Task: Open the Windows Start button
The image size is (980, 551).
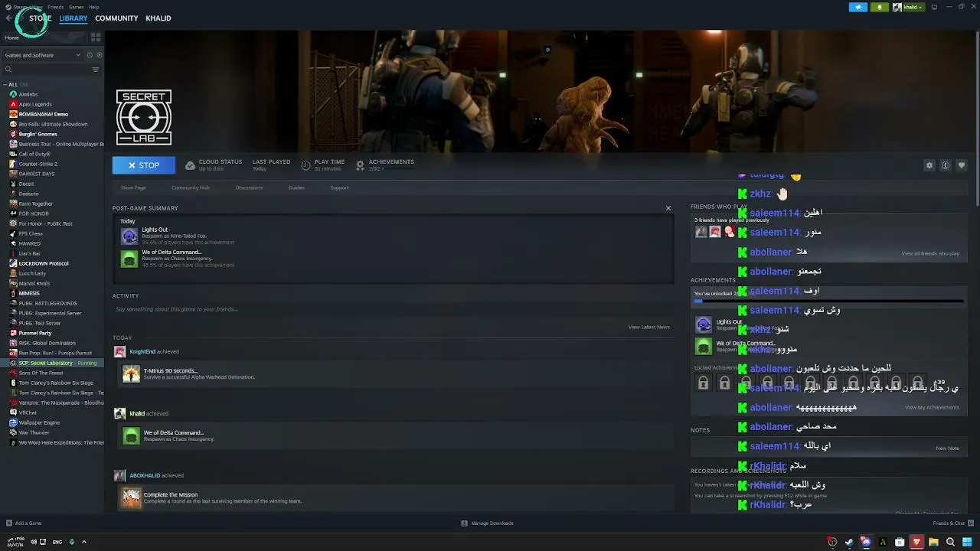Action: click(967, 543)
